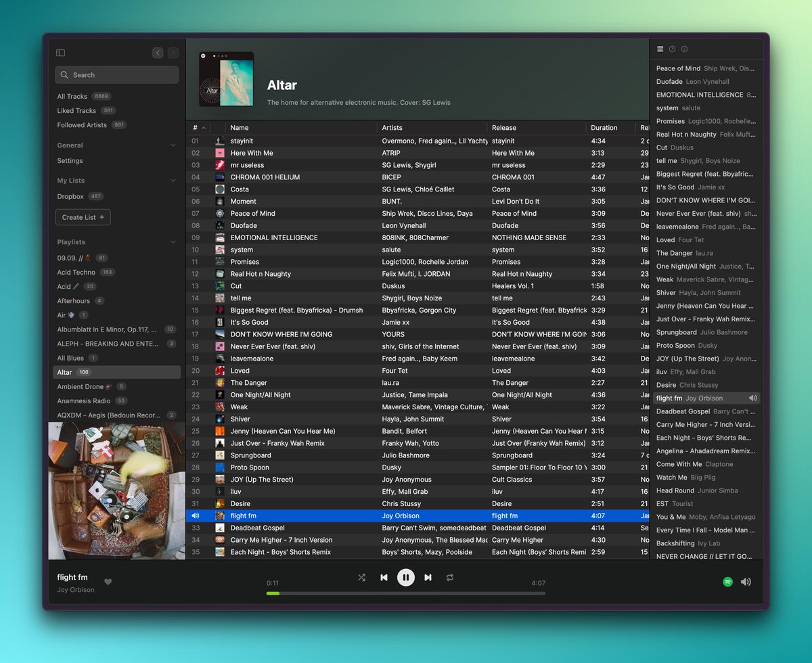Image resolution: width=812 pixels, height=663 pixels.
Task: Skip to the previous track
Action: point(384,577)
